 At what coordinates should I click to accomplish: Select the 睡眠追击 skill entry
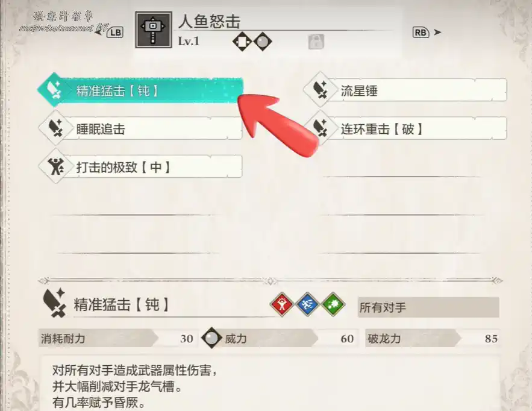(141, 128)
